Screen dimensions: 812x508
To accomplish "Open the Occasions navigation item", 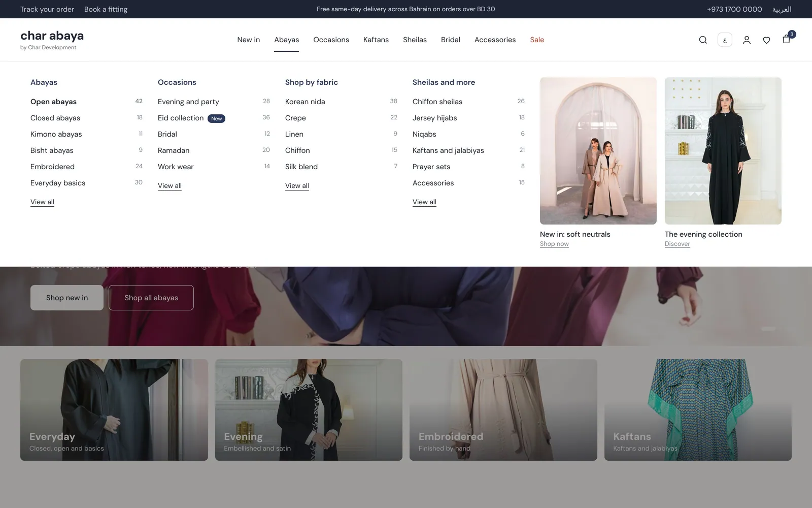I will pos(331,40).
